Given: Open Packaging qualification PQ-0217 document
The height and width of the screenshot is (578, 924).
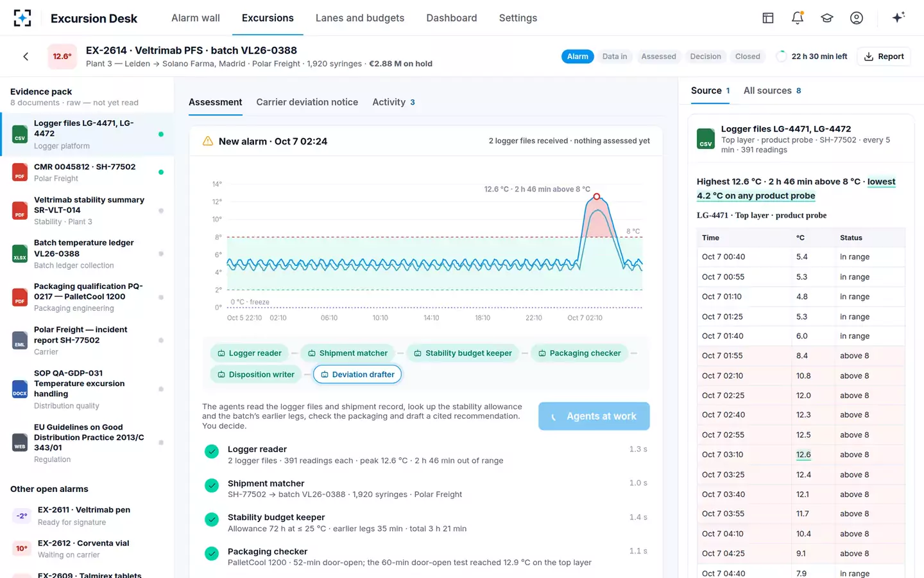Looking at the screenshot, I should tap(87, 297).
